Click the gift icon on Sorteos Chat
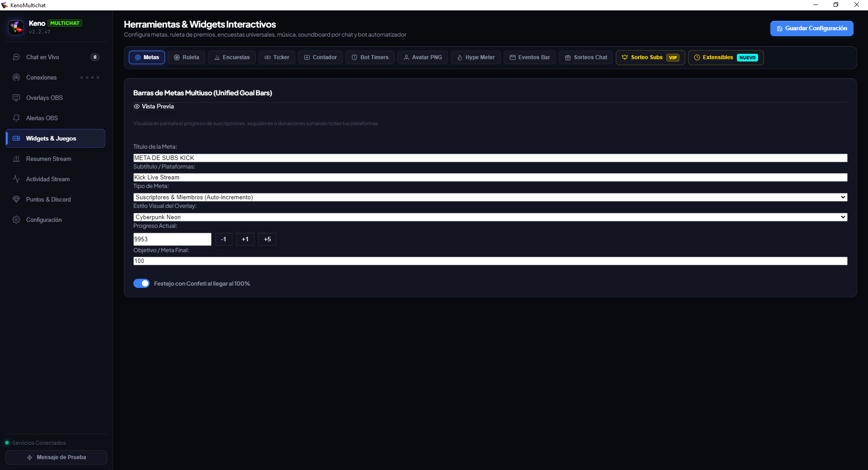Viewport: 868px width, 470px height. point(568,57)
